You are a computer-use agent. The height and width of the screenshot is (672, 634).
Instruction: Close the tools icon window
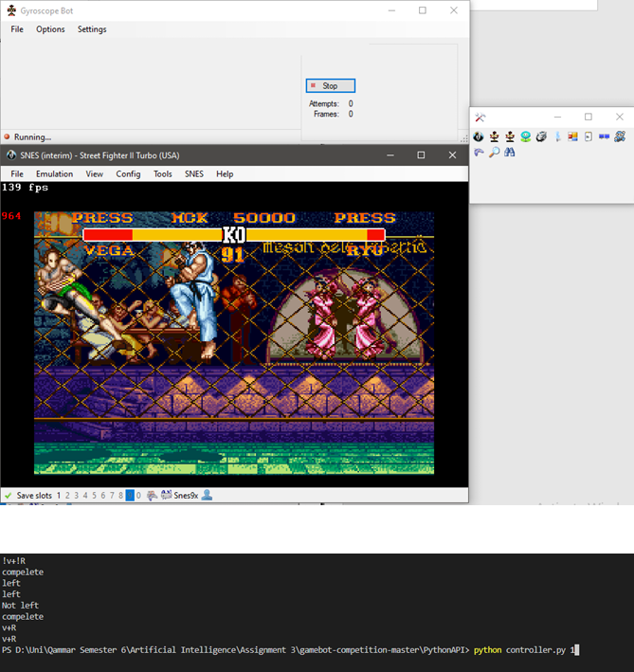click(x=620, y=117)
